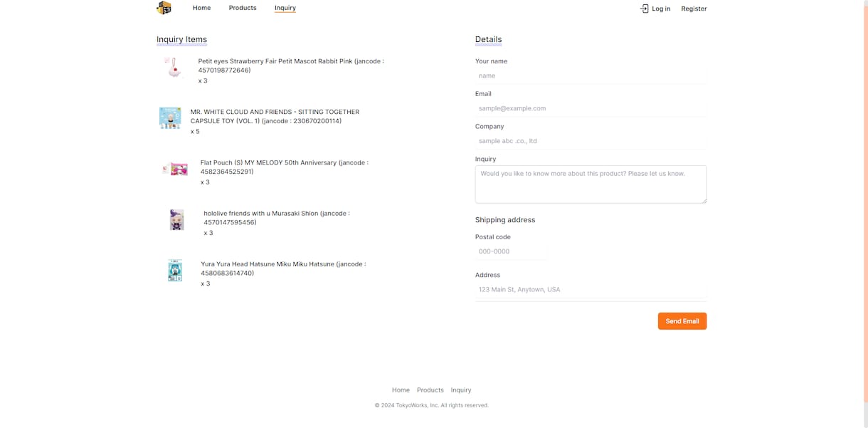Click the MR. WHITE CLOUD AND FRIENDS title

(x=275, y=116)
